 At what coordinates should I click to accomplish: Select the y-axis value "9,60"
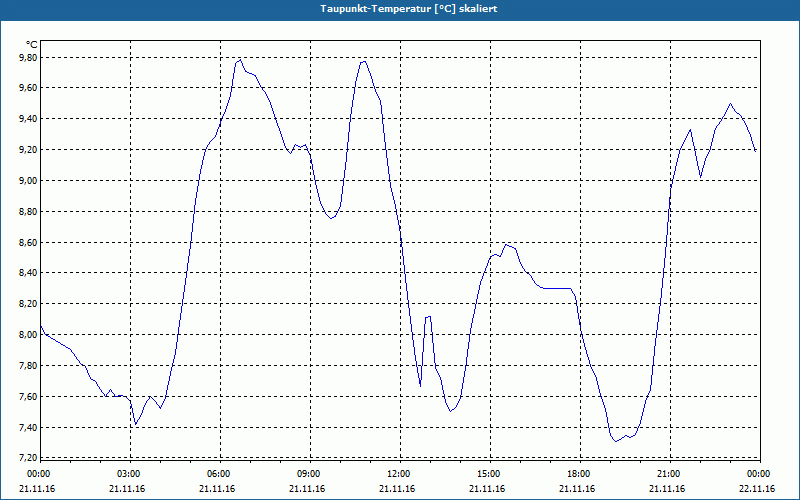[28, 88]
